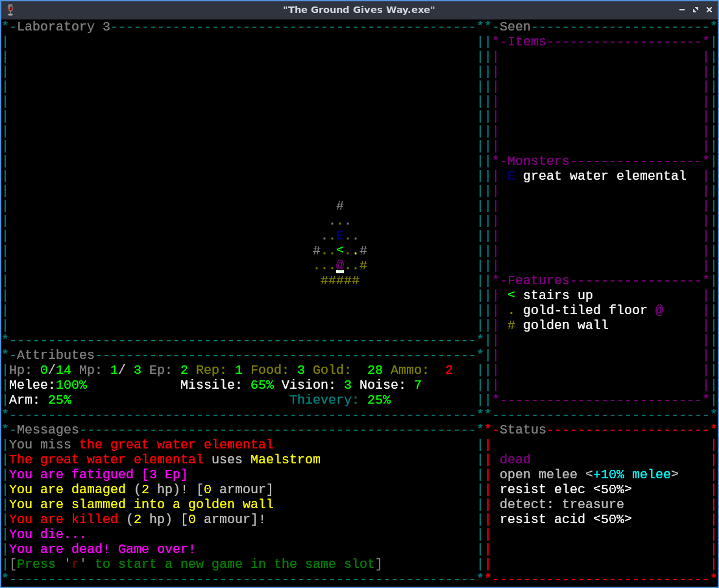Image resolution: width=719 pixels, height=588 pixels.
Task: Click the 'Noise: 7' attribute
Action: (x=390, y=384)
